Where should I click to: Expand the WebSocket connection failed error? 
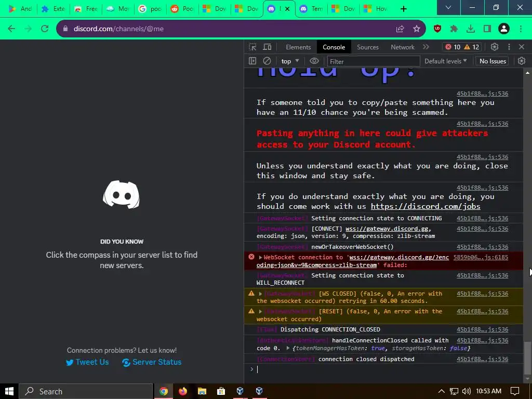(x=260, y=258)
